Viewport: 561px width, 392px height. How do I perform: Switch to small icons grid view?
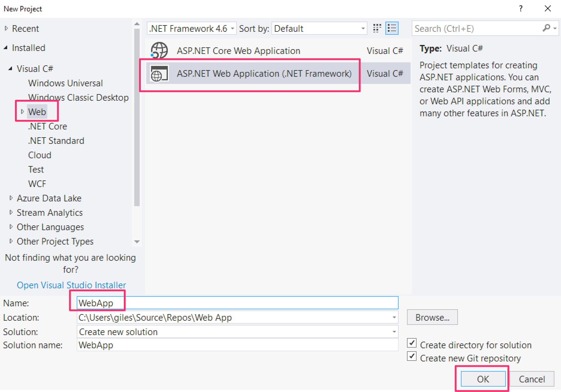pyautogui.click(x=377, y=28)
